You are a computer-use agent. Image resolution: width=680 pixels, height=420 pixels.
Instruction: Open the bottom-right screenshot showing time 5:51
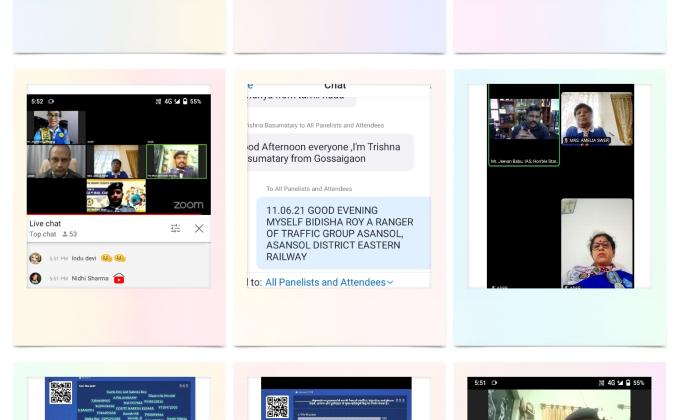(559, 397)
